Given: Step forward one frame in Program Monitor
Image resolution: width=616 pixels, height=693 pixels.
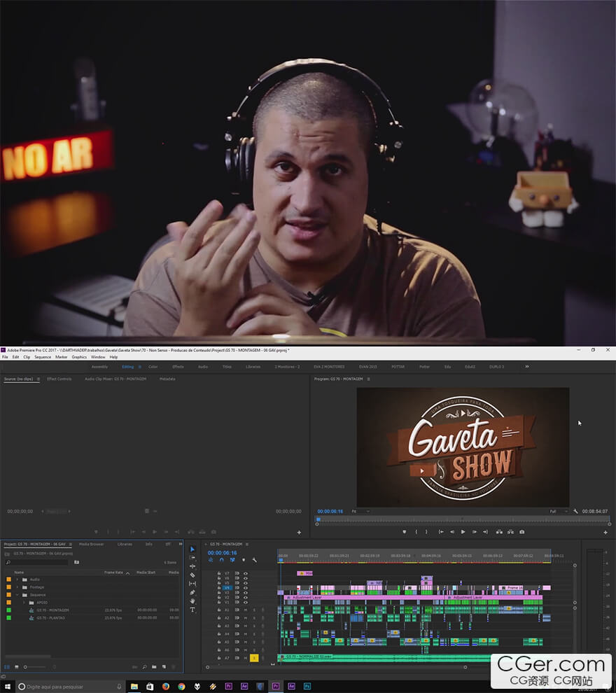Looking at the screenshot, I should [x=475, y=532].
